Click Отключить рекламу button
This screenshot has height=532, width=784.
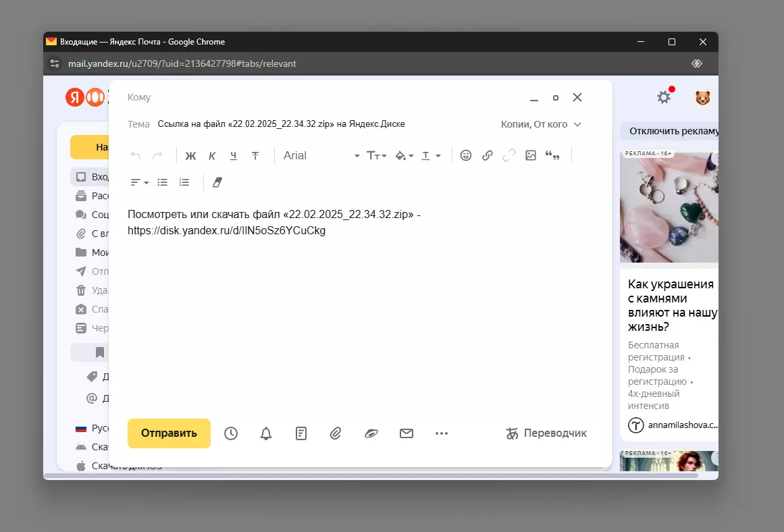click(670, 131)
